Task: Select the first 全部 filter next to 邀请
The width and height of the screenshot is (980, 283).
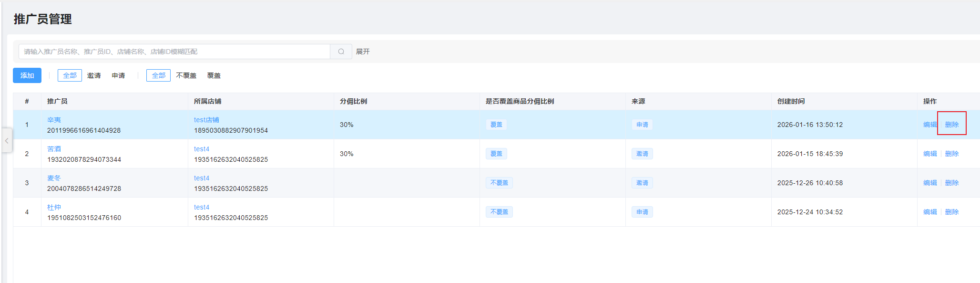Action: pyautogui.click(x=70, y=75)
